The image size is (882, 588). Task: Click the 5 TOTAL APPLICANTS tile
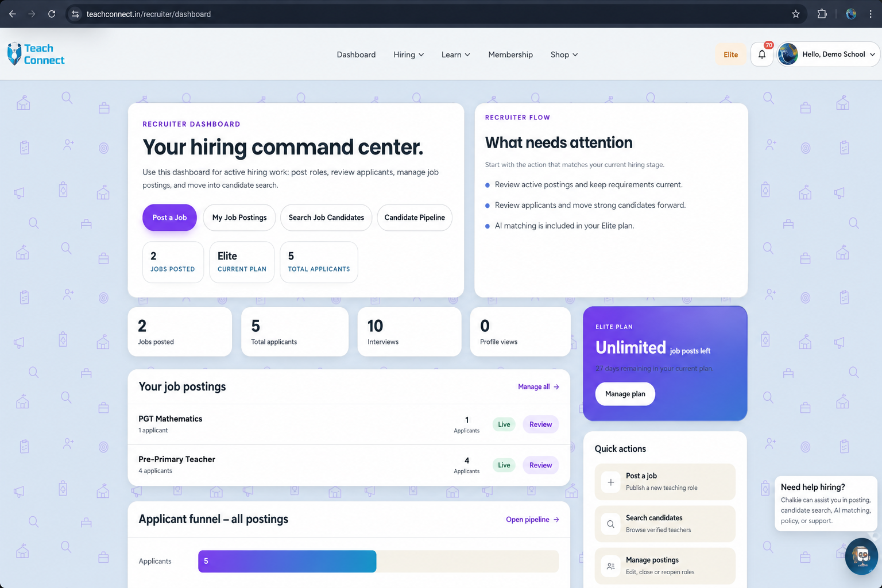[319, 262]
